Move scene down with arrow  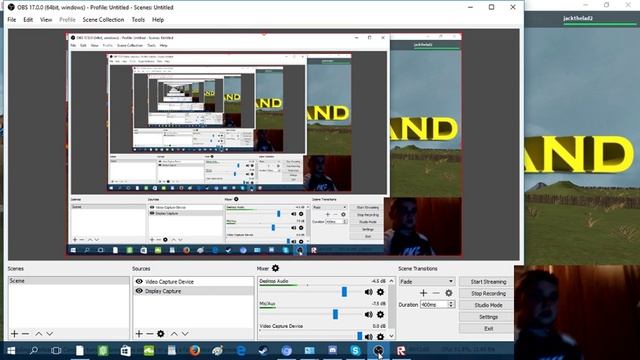pos(49,334)
